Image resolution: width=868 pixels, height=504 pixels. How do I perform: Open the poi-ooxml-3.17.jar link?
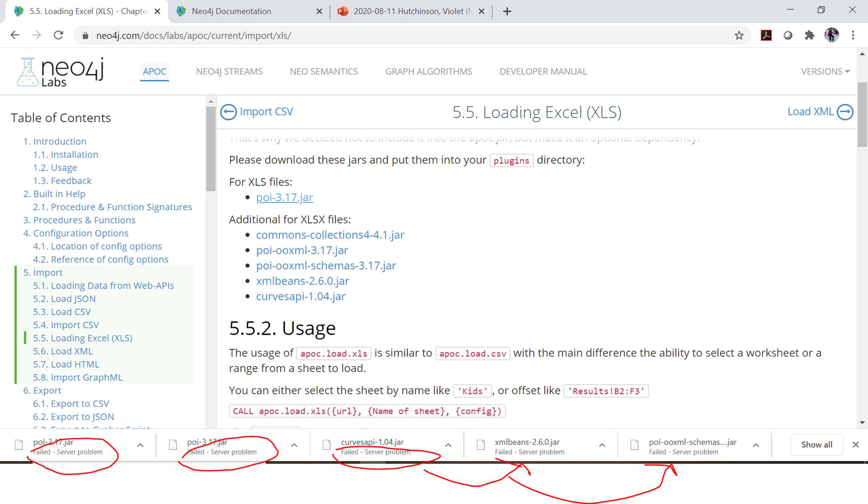pyautogui.click(x=302, y=250)
